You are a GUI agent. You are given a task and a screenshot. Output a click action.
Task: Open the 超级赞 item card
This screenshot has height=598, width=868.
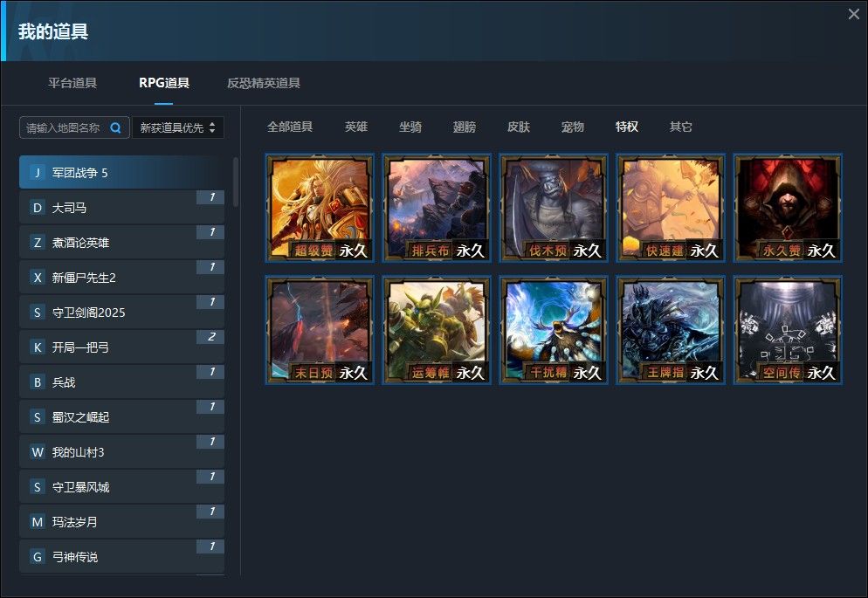pyautogui.click(x=320, y=208)
